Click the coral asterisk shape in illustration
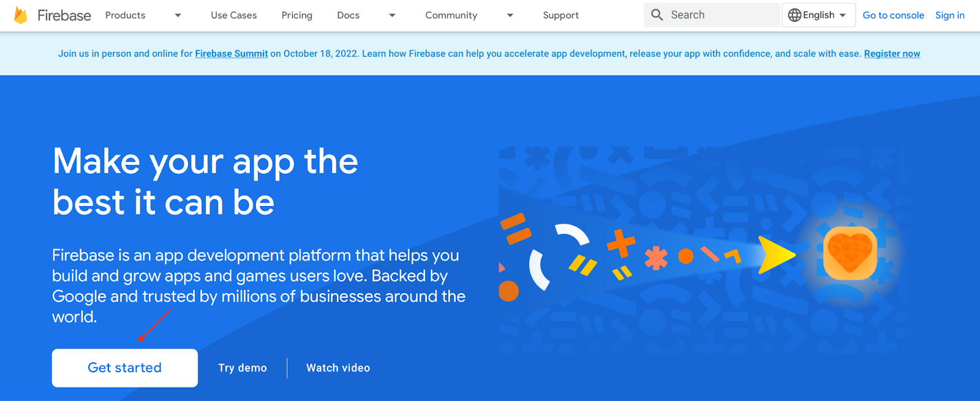This screenshot has width=980, height=401. (656, 258)
